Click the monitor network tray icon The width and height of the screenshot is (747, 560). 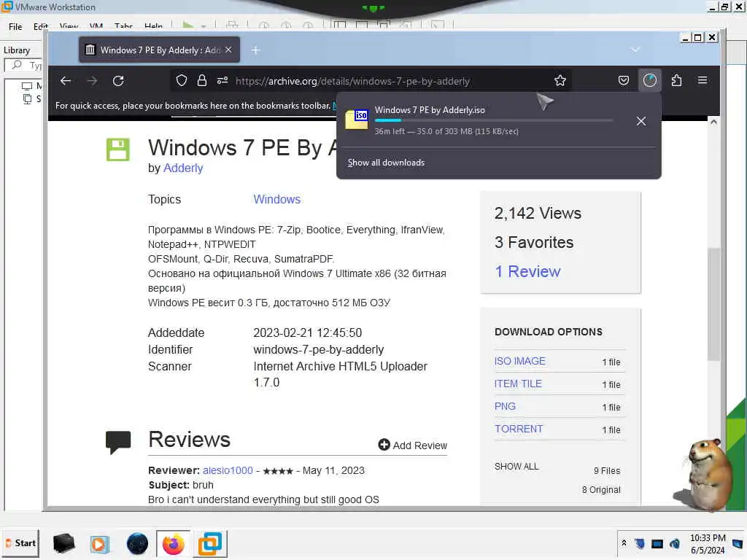pos(657,544)
